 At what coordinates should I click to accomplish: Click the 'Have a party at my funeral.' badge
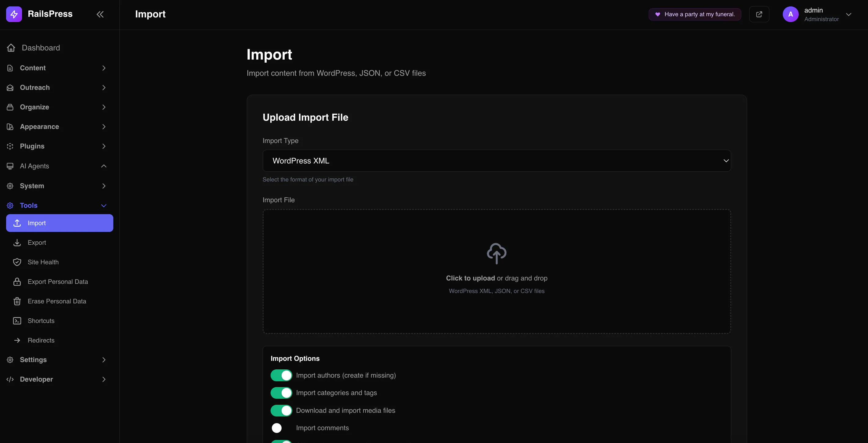click(x=695, y=14)
